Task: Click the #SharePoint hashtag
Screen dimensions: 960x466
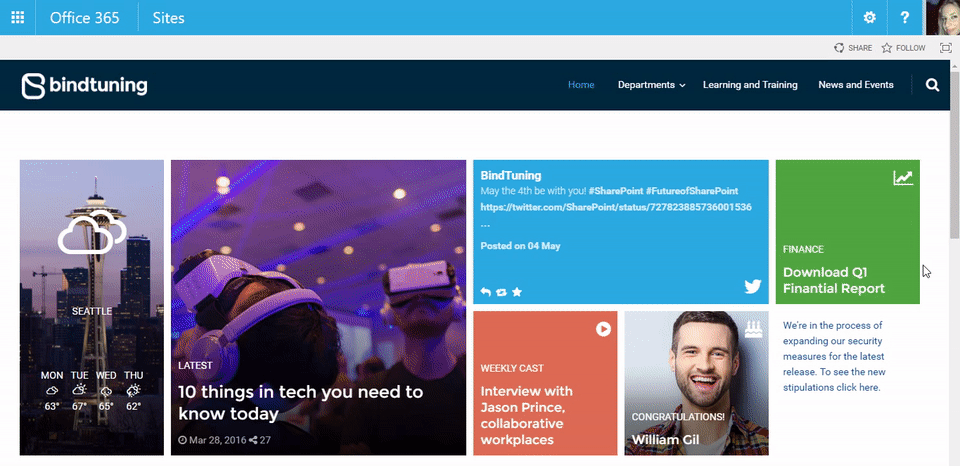Action: point(615,191)
